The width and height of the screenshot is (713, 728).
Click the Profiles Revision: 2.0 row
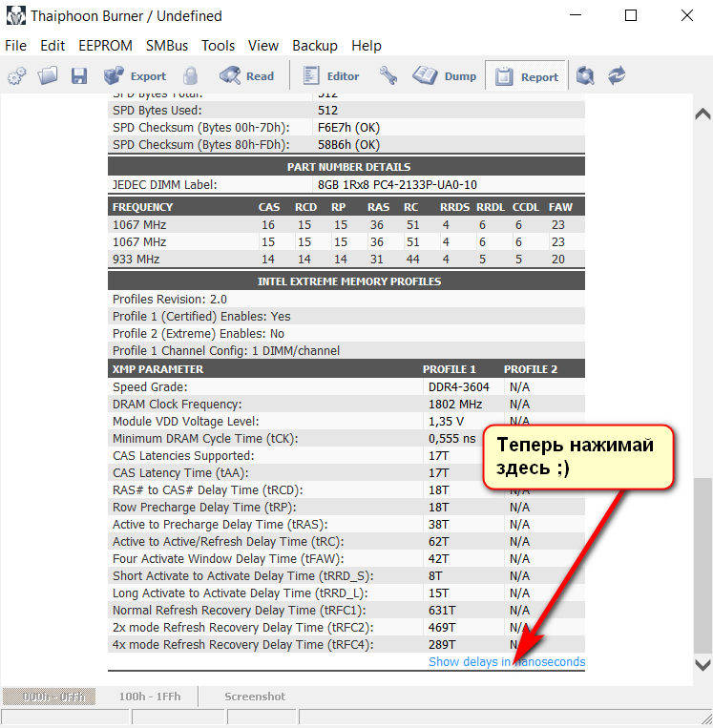click(x=346, y=299)
